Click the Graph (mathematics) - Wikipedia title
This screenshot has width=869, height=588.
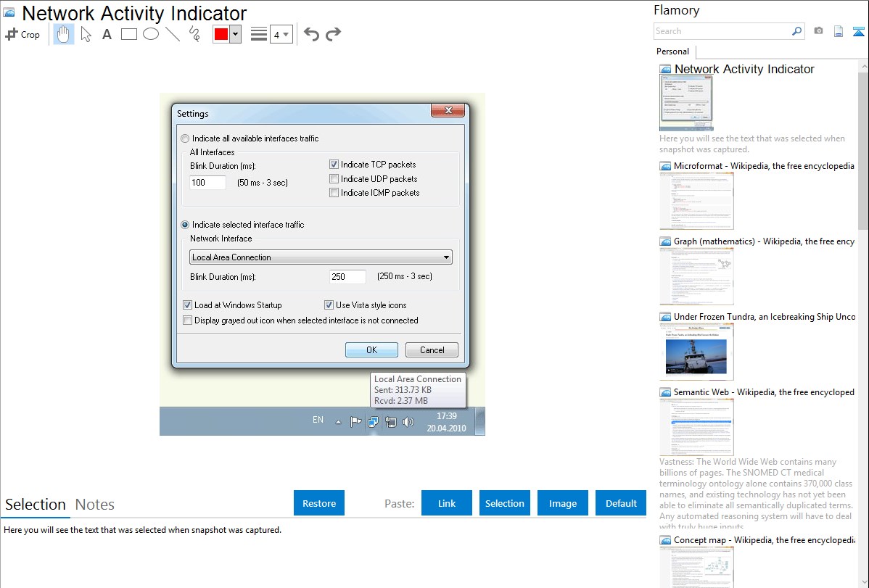(x=764, y=241)
